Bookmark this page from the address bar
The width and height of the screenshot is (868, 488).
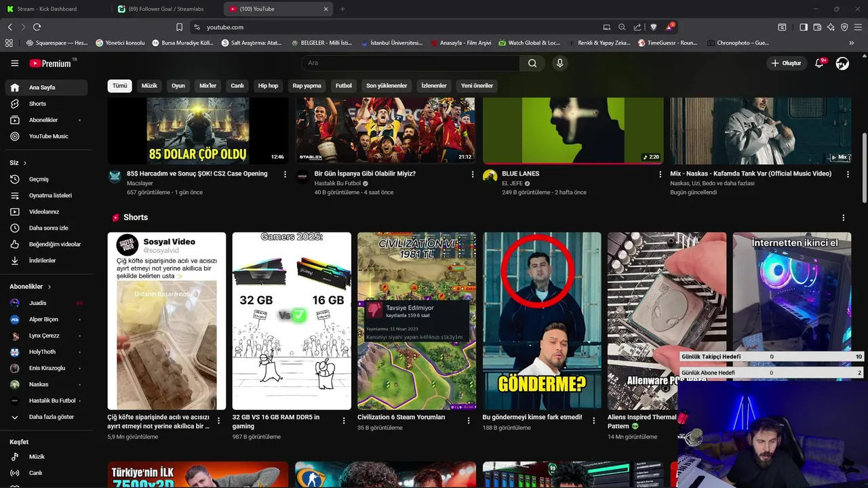(179, 27)
